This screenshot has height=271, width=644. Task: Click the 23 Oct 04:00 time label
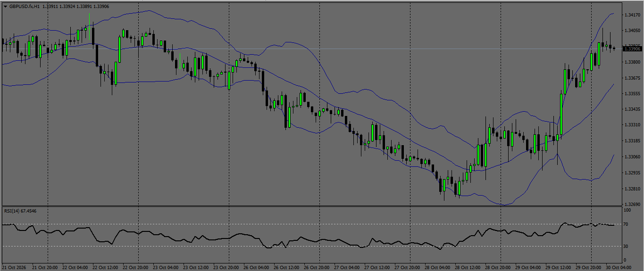coord(165,267)
